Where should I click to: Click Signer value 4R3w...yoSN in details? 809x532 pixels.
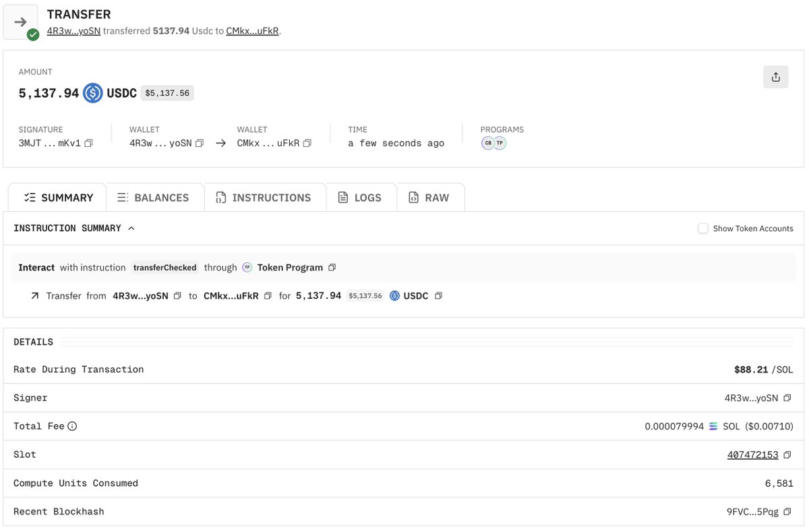click(752, 398)
